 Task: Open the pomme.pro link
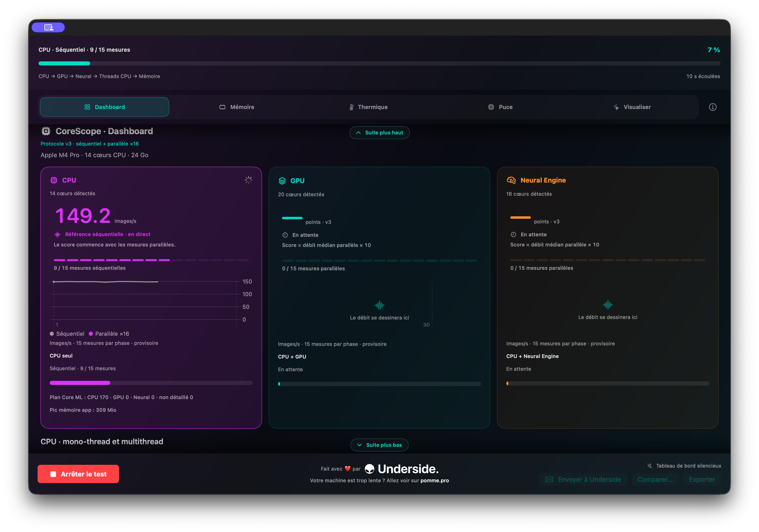click(x=435, y=481)
